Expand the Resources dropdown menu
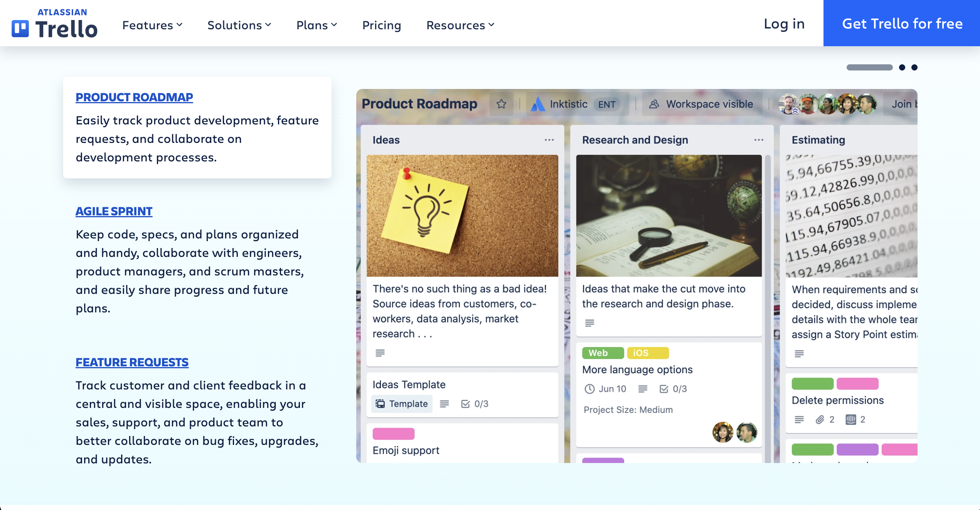Screen dimensions: 980x510 coord(460,25)
